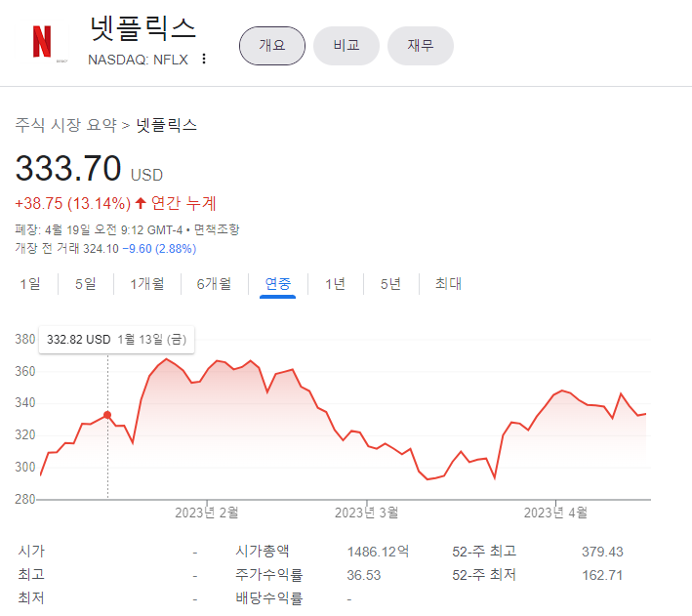Switch to the 1년 range tab
Screen dimensions: 692x616
(x=336, y=283)
